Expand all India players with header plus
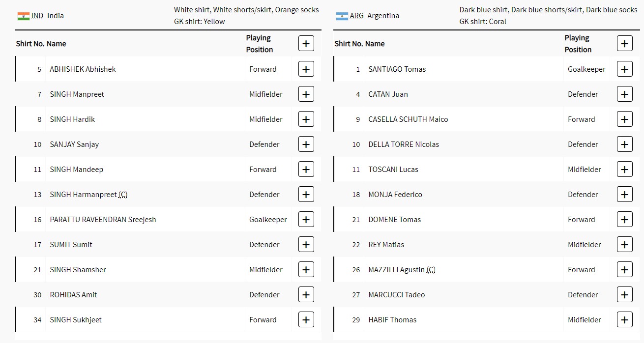This screenshot has height=343, width=644. click(306, 44)
